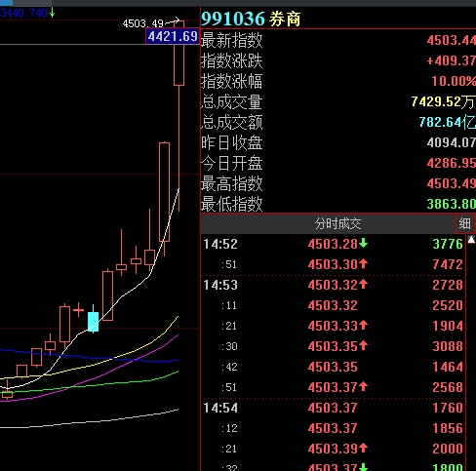Click the 4421.69 price label on the chart
Screen dimensions: 476x471
173,36
